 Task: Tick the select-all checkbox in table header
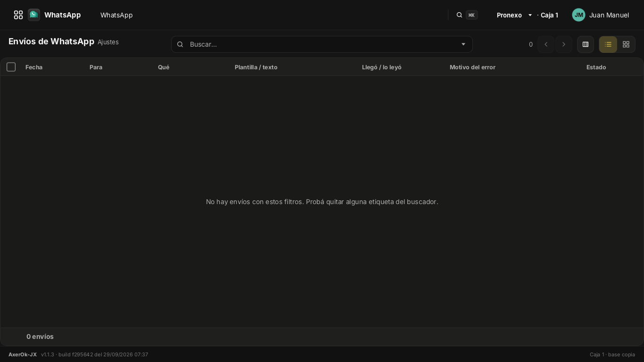click(x=11, y=67)
